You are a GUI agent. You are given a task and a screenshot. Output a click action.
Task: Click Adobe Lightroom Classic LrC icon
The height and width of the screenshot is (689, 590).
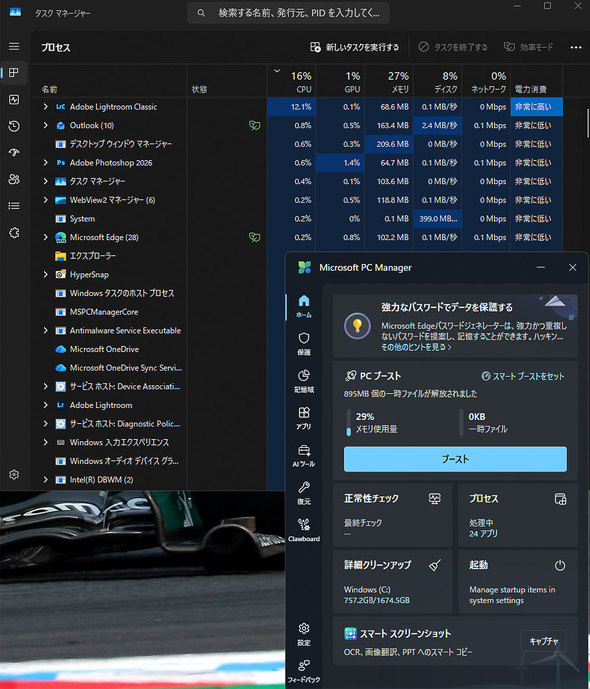61,107
